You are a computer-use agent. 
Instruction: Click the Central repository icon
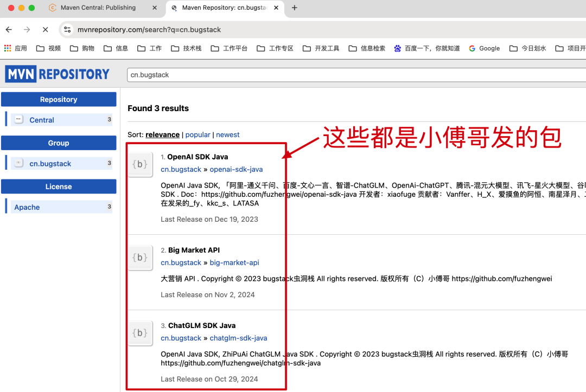point(18,119)
